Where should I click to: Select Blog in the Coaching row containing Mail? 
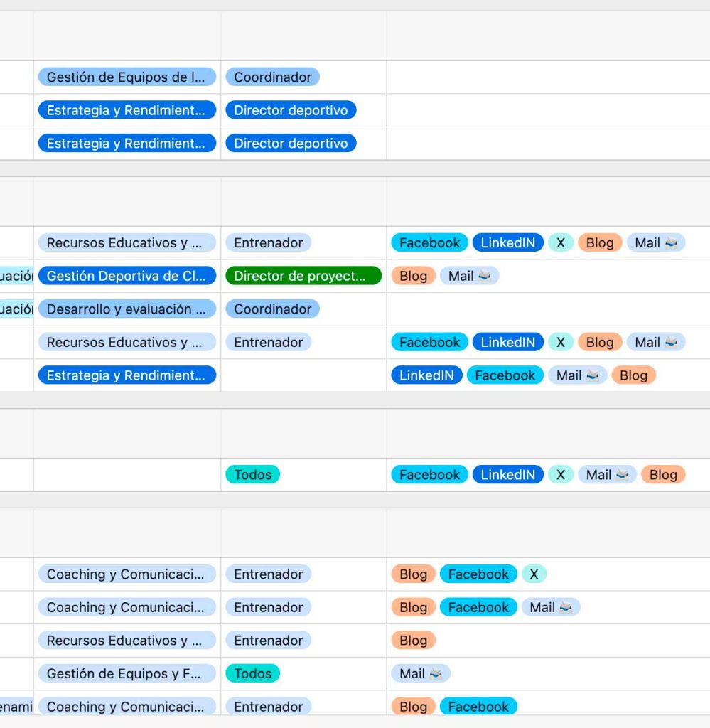pyautogui.click(x=413, y=607)
